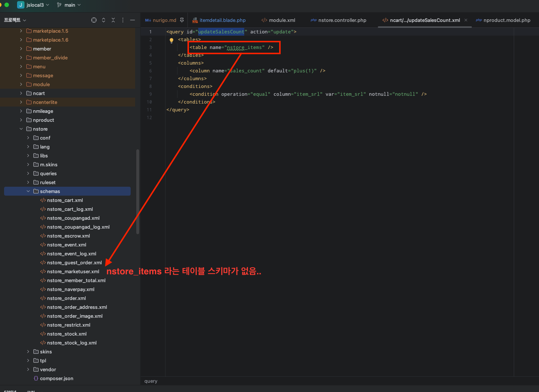Click the collapse all icon in project toolbar

pyautogui.click(x=113, y=20)
